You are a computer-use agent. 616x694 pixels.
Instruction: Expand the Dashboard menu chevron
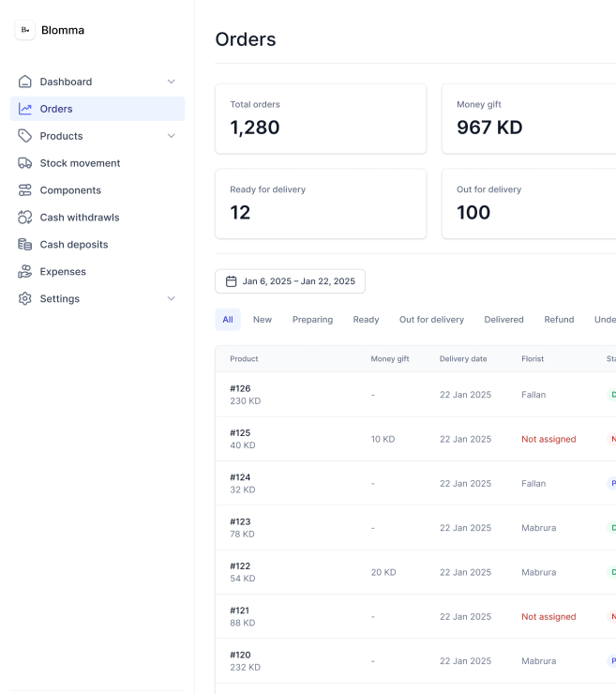(171, 82)
